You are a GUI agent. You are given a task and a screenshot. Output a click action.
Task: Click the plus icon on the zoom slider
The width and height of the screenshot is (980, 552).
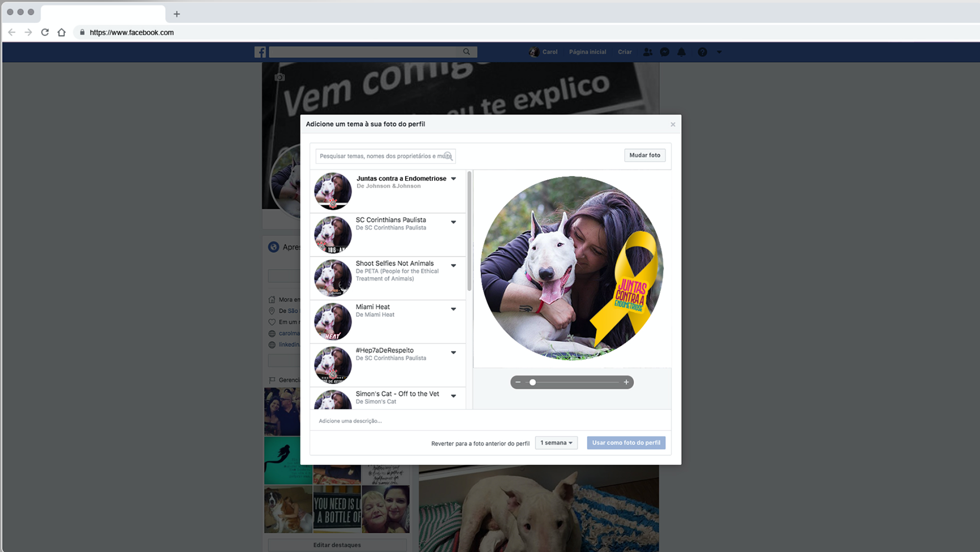point(626,382)
